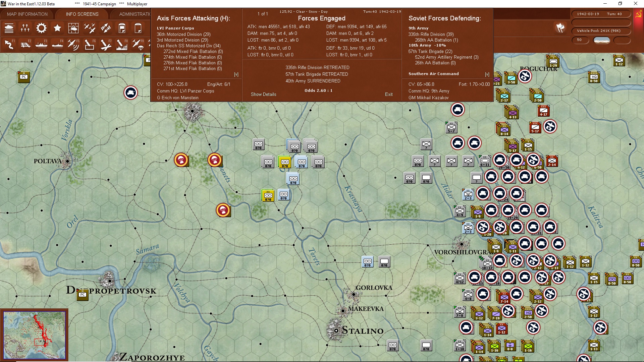Click the end turn flags icon
This screenshot has width=644, height=362.
click(560, 28)
